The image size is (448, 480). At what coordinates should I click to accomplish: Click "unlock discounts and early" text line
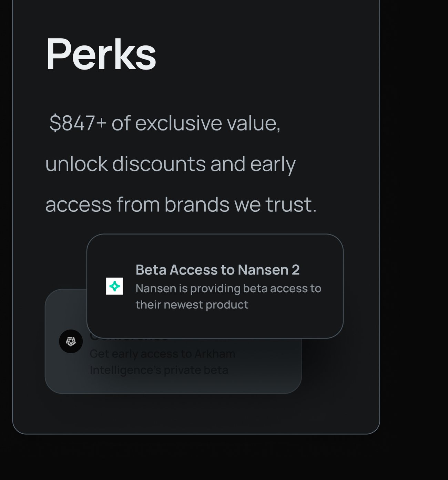click(x=170, y=164)
